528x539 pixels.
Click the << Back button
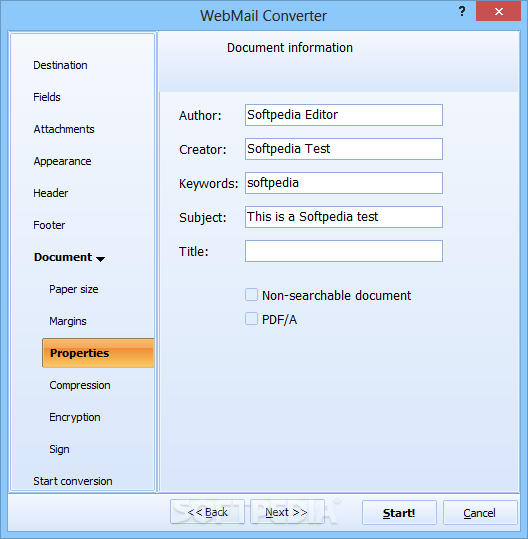tap(207, 512)
